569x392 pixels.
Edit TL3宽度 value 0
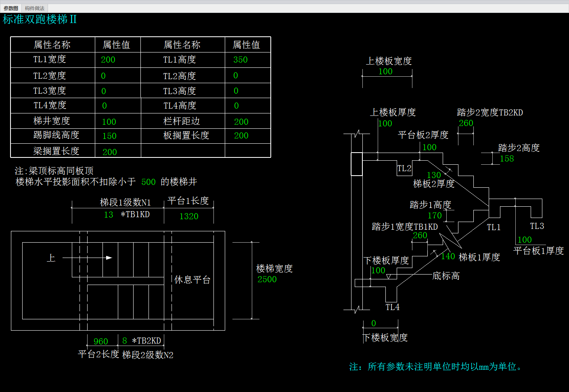point(104,91)
